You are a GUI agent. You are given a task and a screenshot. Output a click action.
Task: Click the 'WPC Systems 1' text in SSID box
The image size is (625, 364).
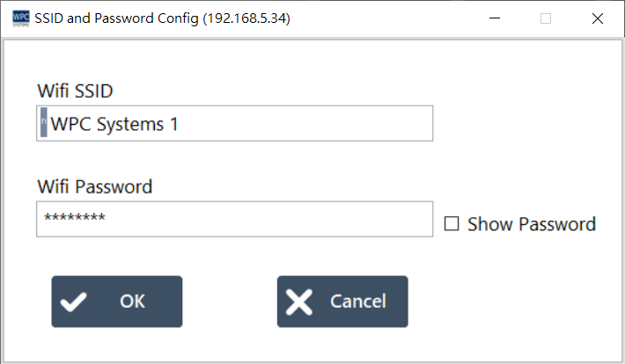114,124
